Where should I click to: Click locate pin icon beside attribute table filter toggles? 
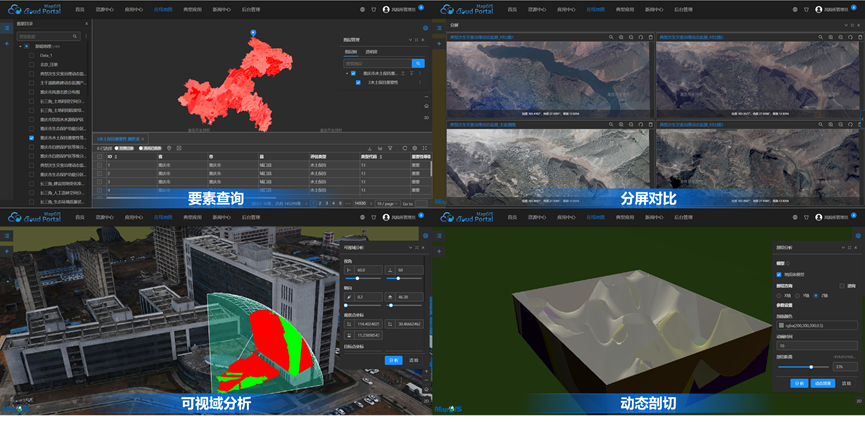(169, 148)
